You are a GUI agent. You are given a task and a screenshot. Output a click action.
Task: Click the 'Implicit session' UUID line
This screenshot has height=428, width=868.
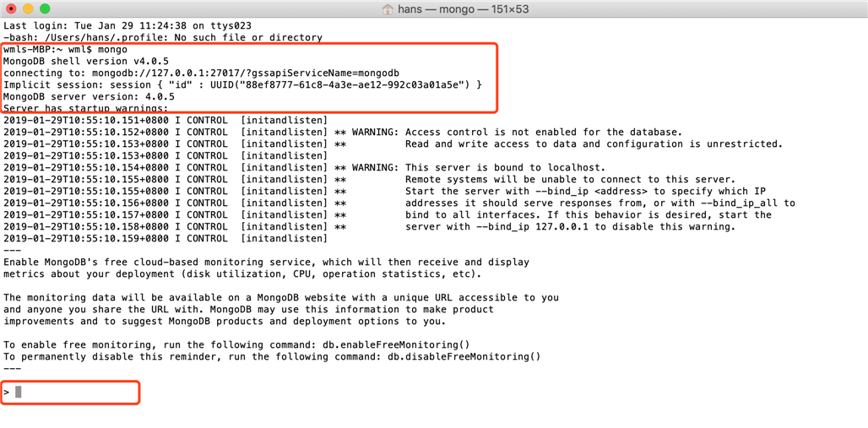pyautogui.click(x=243, y=84)
